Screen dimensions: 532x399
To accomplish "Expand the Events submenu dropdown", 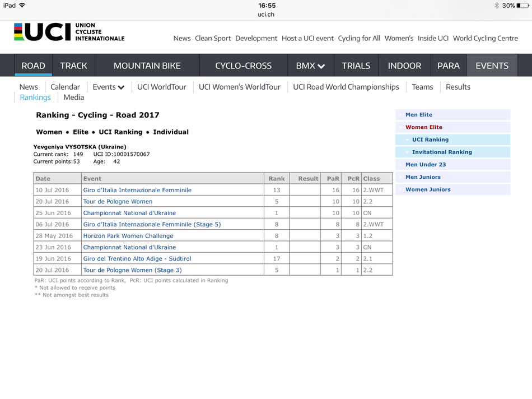I will [x=109, y=87].
